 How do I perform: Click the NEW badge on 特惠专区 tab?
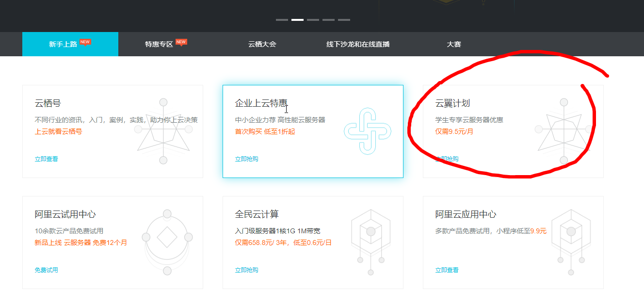click(181, 42)
